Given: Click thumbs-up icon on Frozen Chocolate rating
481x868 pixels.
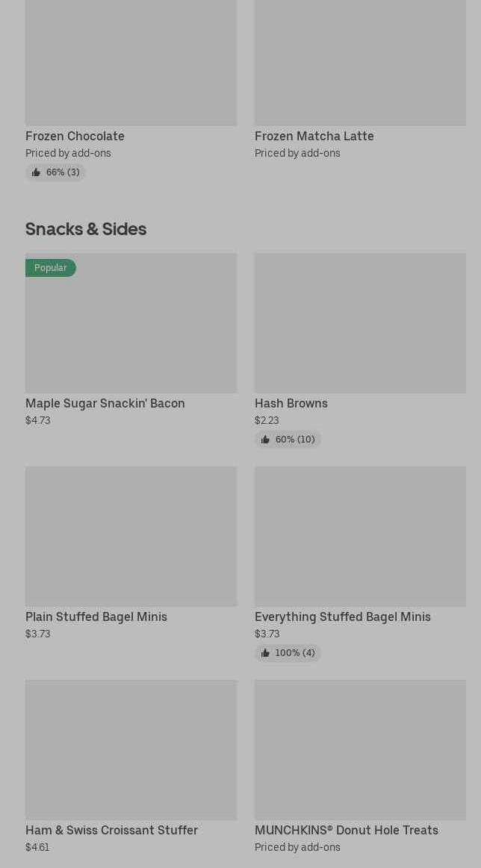Looking at the screenshot, I should coord(36,172).
